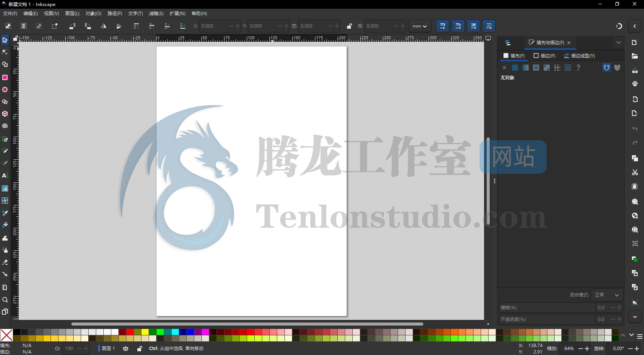
Task: Toggle the layer lock in status bar
Action: 139,349
